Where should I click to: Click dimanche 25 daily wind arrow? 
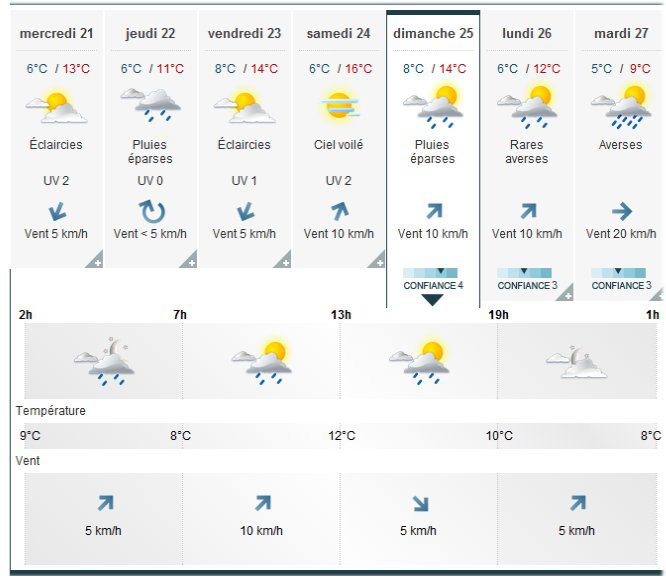pyautogui.click(x=434, y=211)
